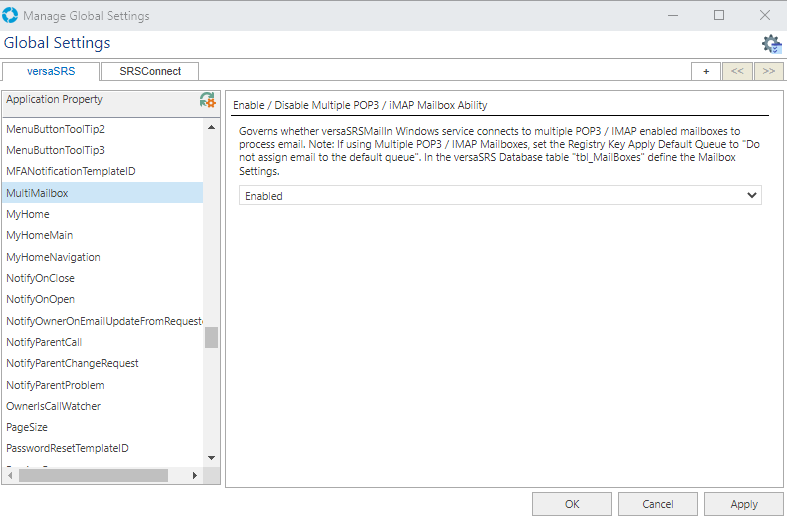This screenshot has width=787, height=521.
Task: Select MenuButtonToolTip3 property
Action: (x=102, y=150)
